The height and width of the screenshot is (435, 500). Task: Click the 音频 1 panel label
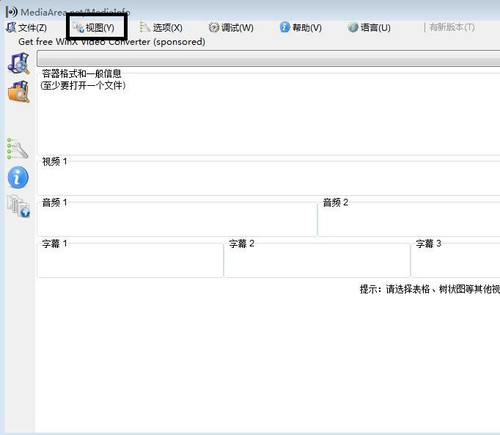[54, 202]
